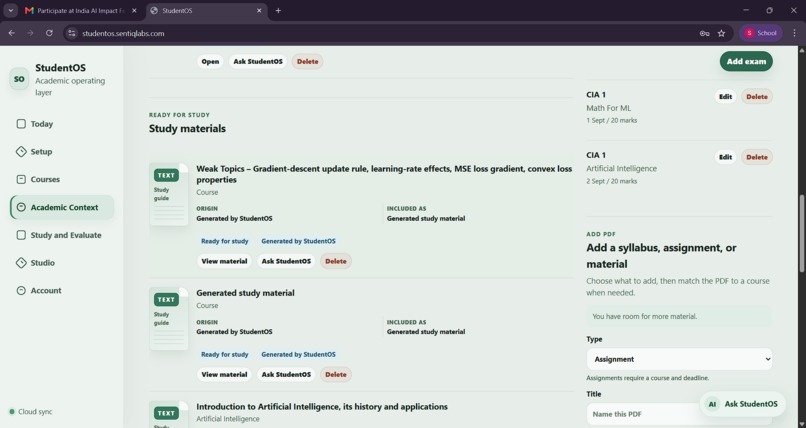Click Delete next to top Ask StudentOS
This screenshot has height=428, width=806.
tap(307, 61)
